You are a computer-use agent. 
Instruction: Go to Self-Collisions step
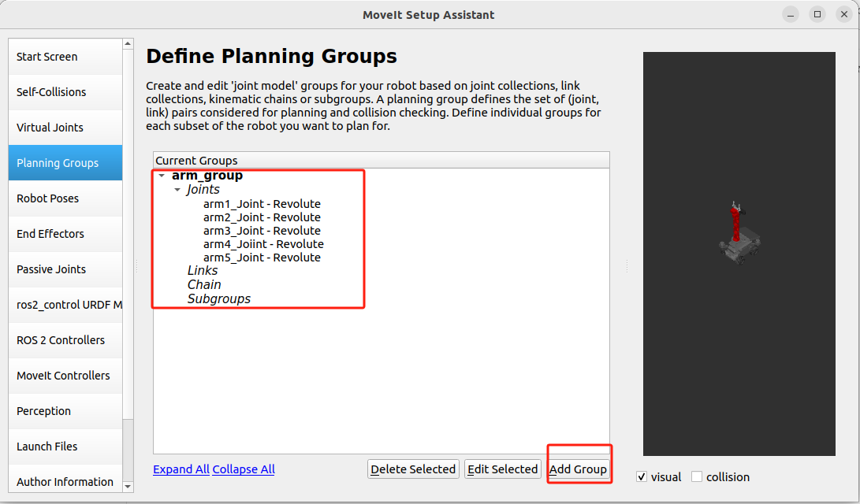coord(65,92)
